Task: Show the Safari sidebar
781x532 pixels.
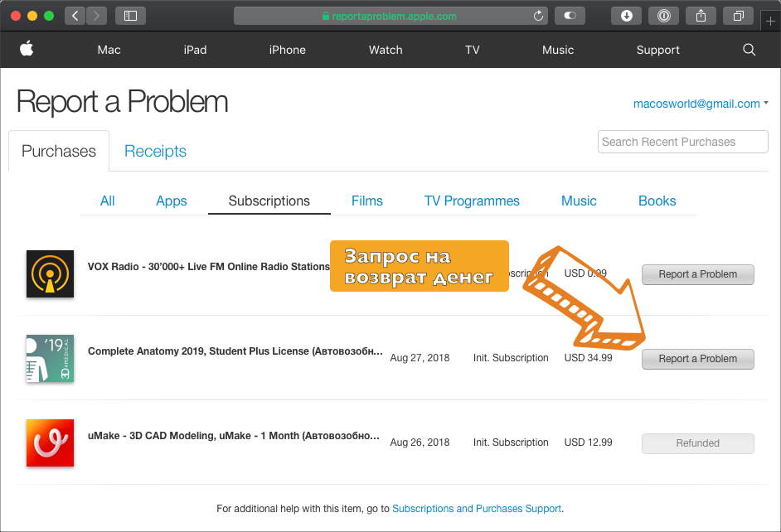Action: tap(130, 16)
